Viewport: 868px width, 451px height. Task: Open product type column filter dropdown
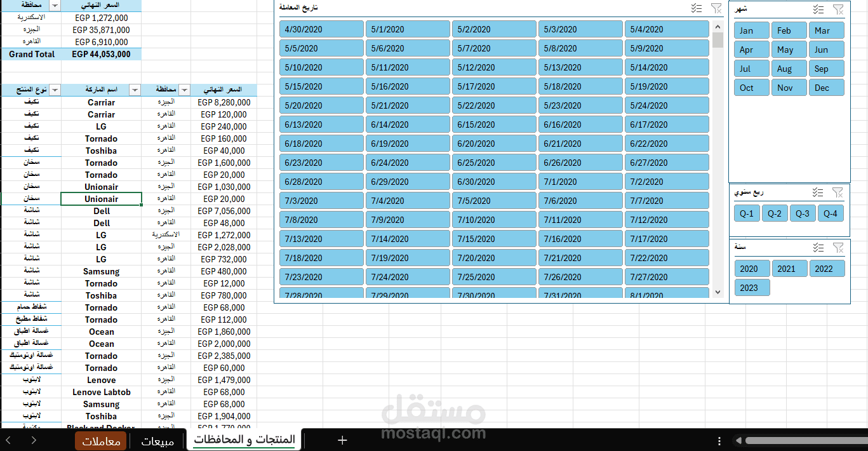pyautogui.click(x=55, y=90)
